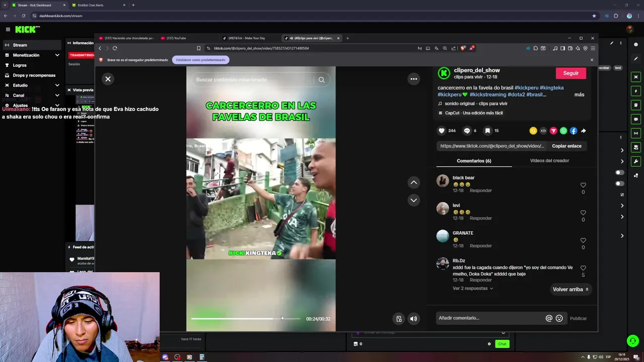Dismiss the Brave default browser notice
Viewport: 644px width, 362px height.
[x=592, y=60]
